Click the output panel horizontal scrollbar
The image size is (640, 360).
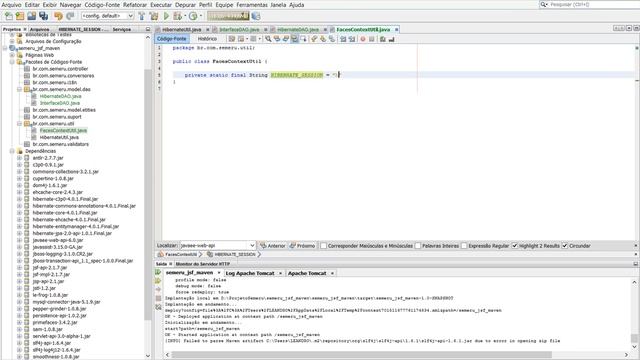(x=361, y=355)
